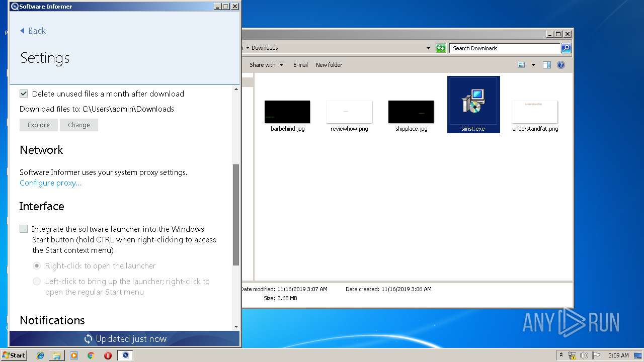
Task: Click the Settings scrollbar thumb
Action: point(236,215)
